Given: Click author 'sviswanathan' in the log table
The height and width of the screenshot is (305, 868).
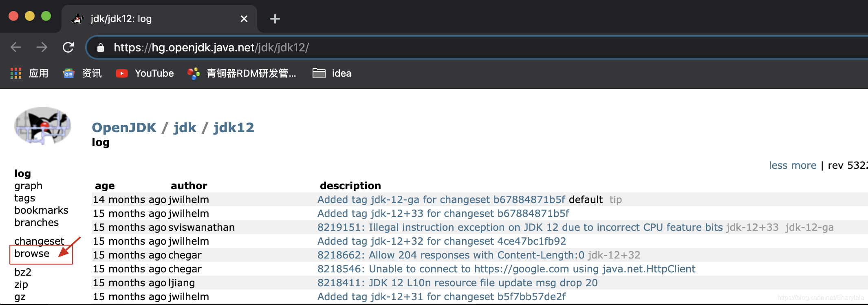Looking at the screenshot, I should tap(202, 228).
